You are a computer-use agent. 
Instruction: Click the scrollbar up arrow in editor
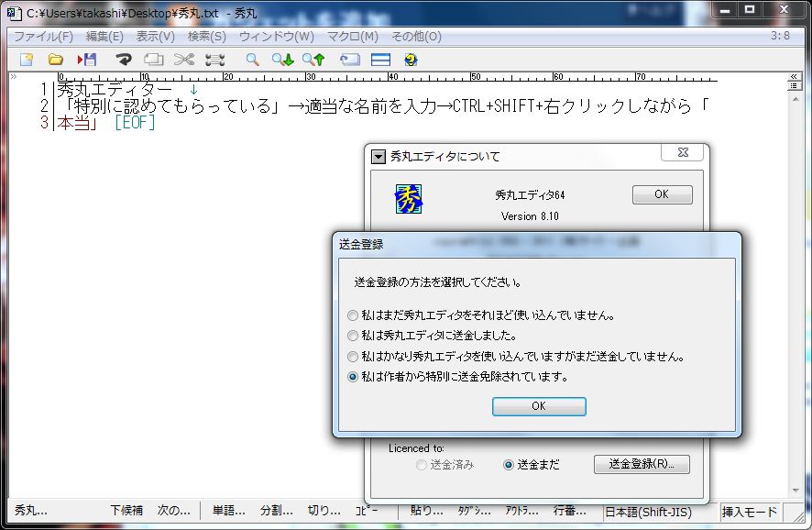[796, 99]
